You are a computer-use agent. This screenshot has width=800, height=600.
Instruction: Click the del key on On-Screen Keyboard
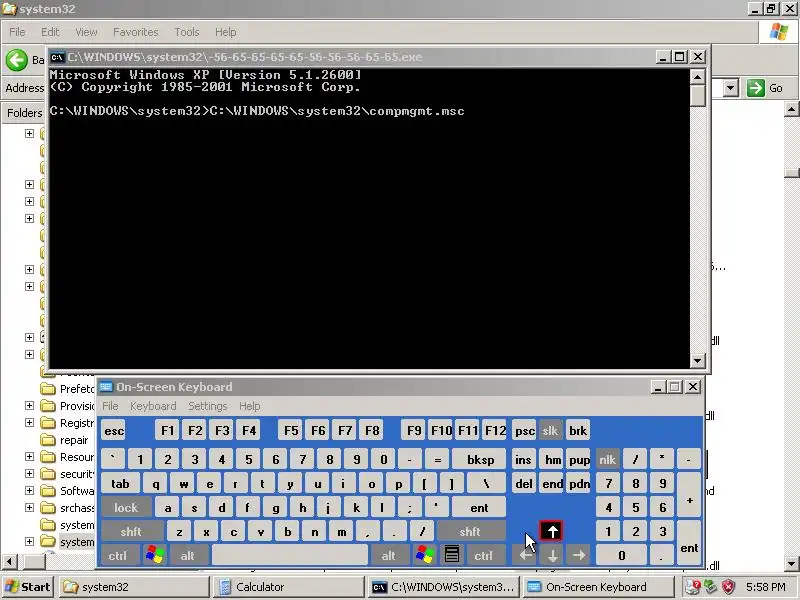pyautogui.click(x=524, y=484)
